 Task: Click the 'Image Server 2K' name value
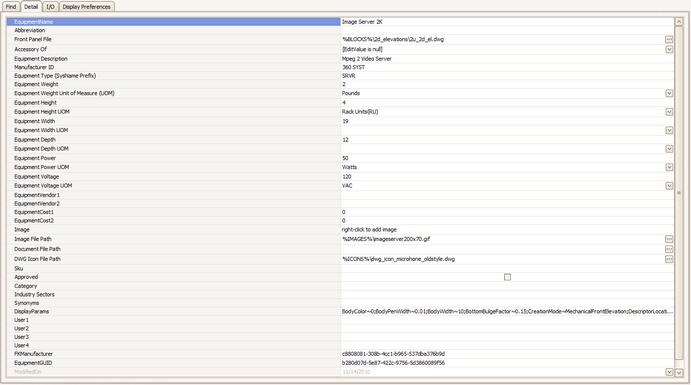click(x=362, y=22)
